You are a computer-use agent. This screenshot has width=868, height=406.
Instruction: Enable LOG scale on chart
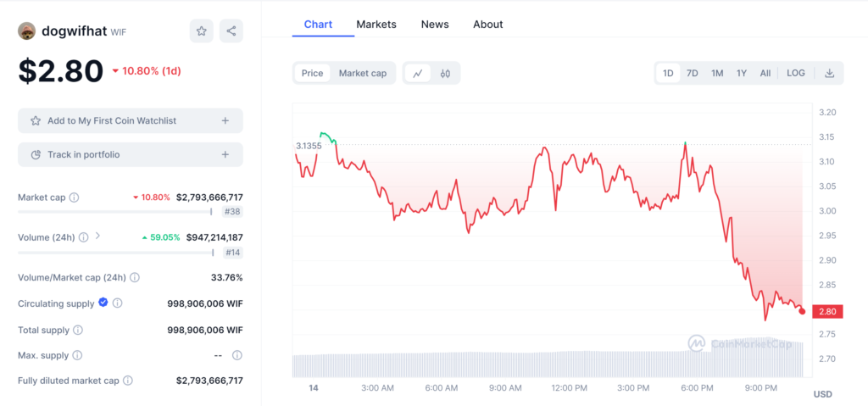pos(796,74)
